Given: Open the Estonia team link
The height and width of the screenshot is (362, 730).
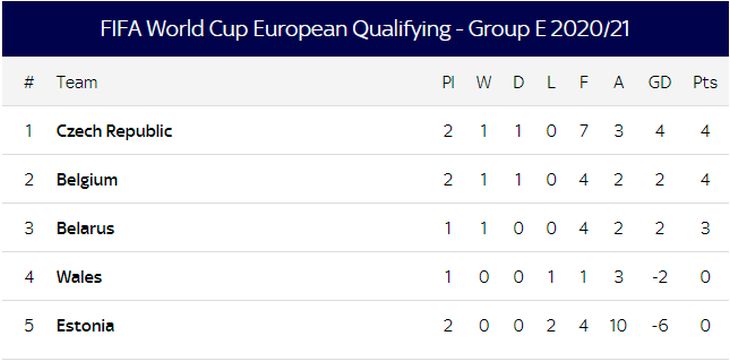Looking at the screenshot, I should pyautogui.click(x=85, y=326).
